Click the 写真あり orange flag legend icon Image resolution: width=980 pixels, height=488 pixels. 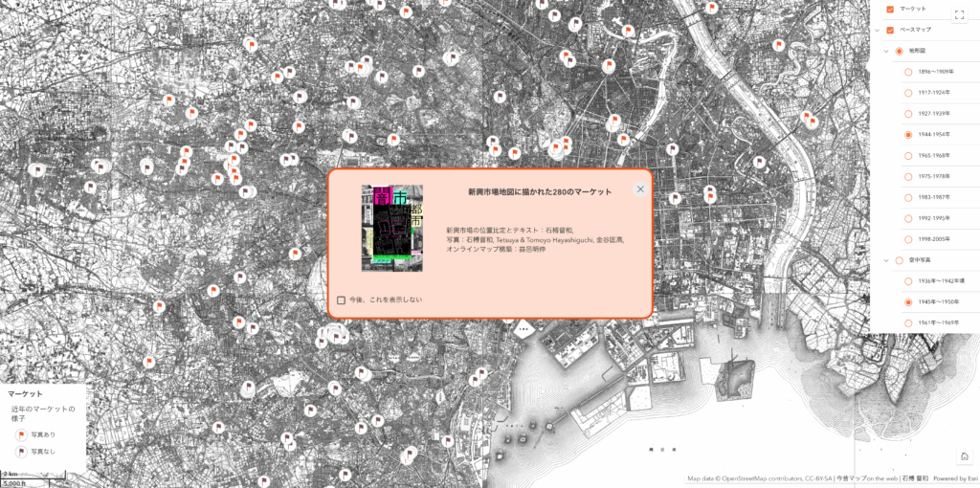[20, 435]
